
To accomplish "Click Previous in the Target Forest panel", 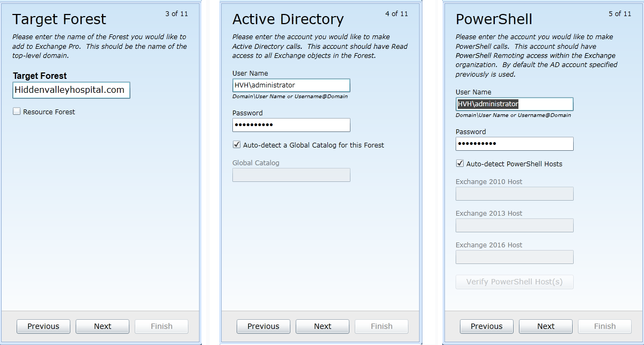I will click(43, 326).
